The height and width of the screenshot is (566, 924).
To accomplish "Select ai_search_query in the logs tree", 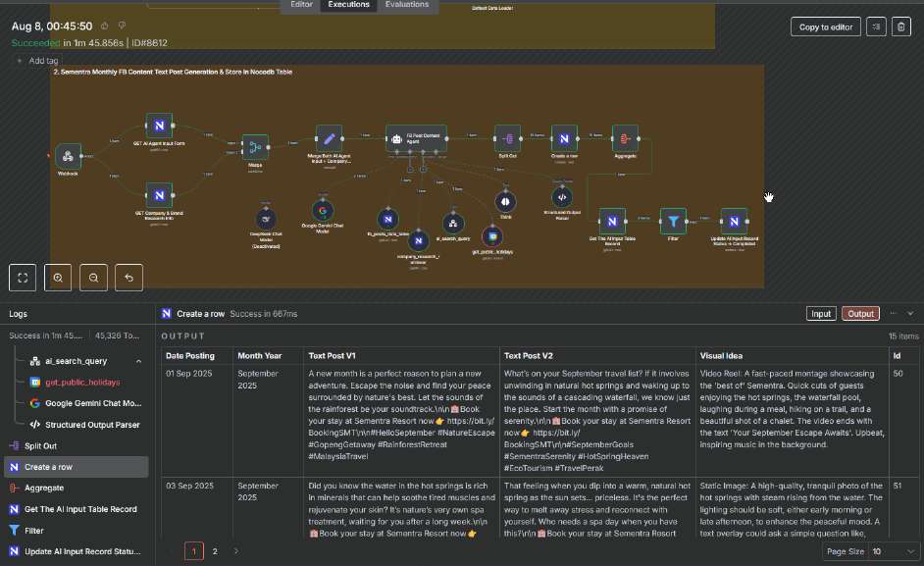I will point(76,361).
